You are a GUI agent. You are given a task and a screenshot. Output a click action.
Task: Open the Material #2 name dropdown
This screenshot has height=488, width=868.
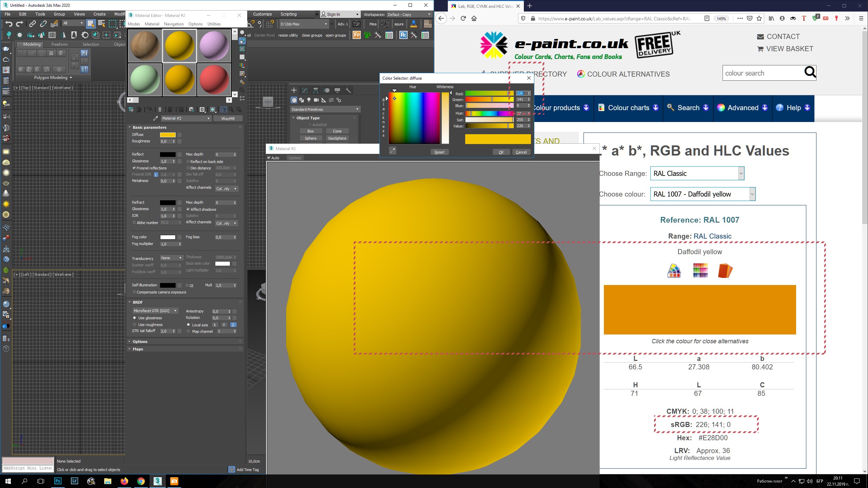tap(186, 118)
